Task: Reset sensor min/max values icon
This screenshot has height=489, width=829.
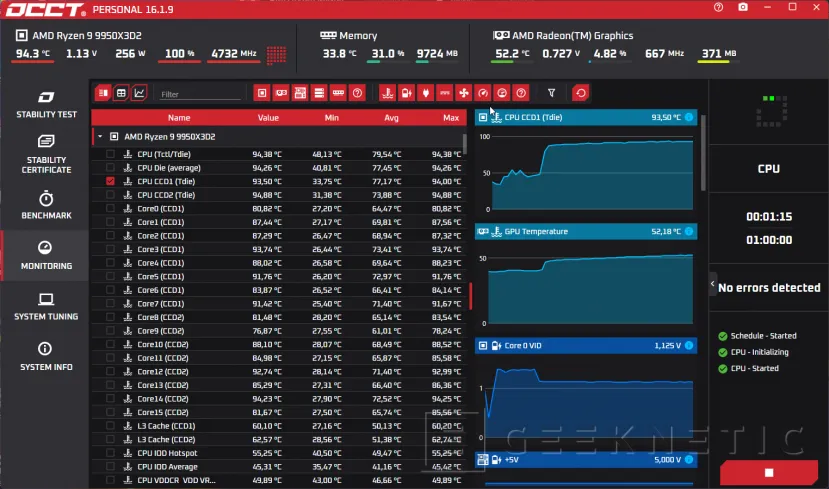Action: pos(581,93)
